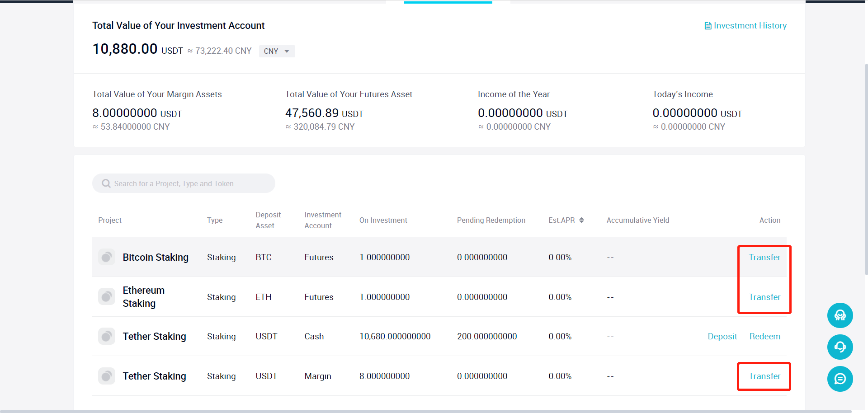Click Deposit for Tether Staking Cash
This screenshot has height=413, width=868.
722,337
